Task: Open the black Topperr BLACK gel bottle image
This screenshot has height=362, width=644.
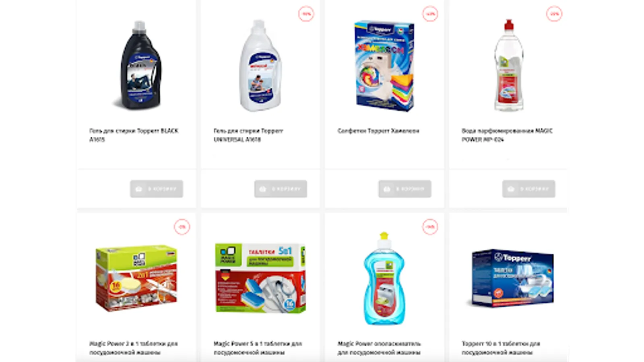Action: tap(139, 65)
